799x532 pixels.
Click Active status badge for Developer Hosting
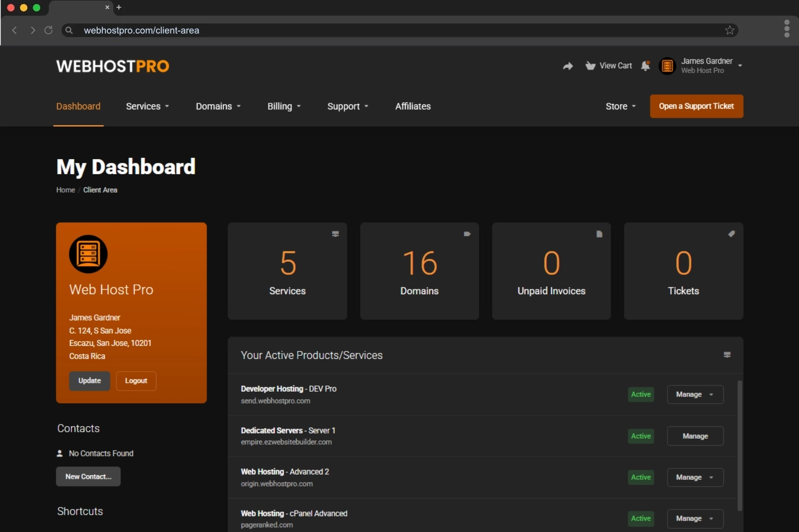641,394
